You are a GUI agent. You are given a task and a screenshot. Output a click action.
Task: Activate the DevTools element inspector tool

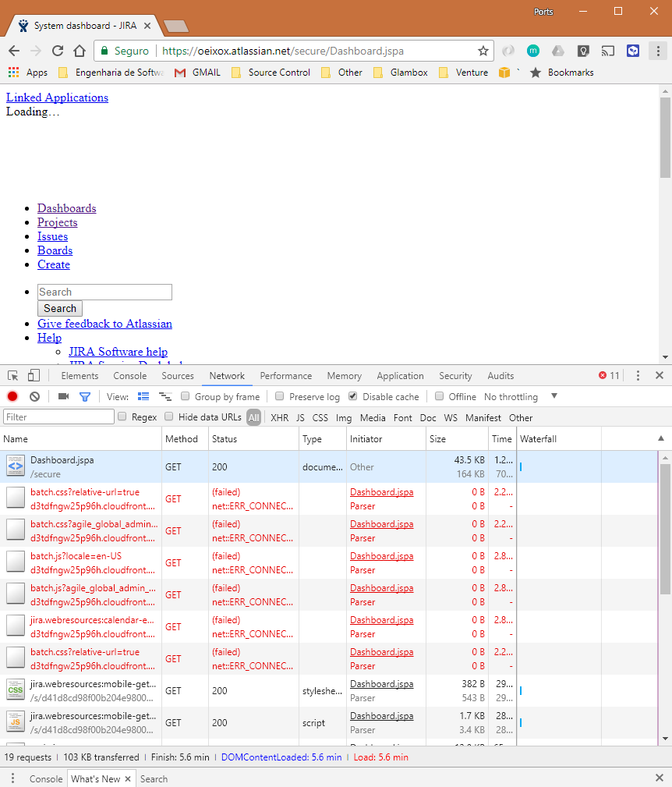13,375
